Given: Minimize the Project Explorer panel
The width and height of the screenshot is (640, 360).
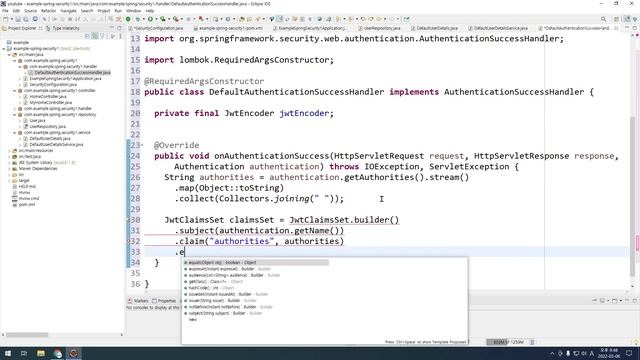Looking at the screenshot, I should point(111,28).
